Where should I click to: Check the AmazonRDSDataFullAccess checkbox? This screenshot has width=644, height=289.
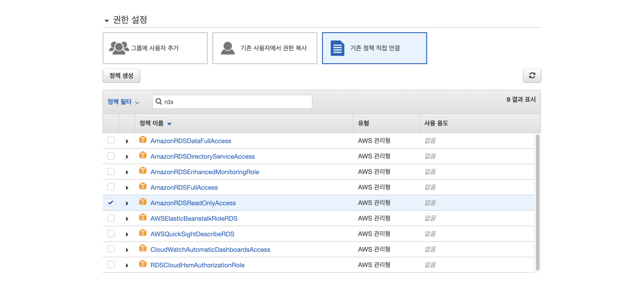[111, 140]
